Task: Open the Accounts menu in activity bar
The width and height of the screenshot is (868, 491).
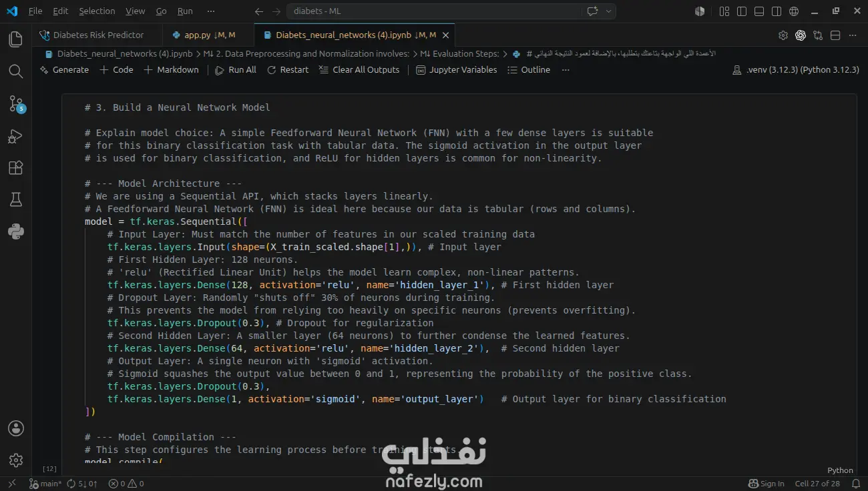Action: click(x=16, y=428)
